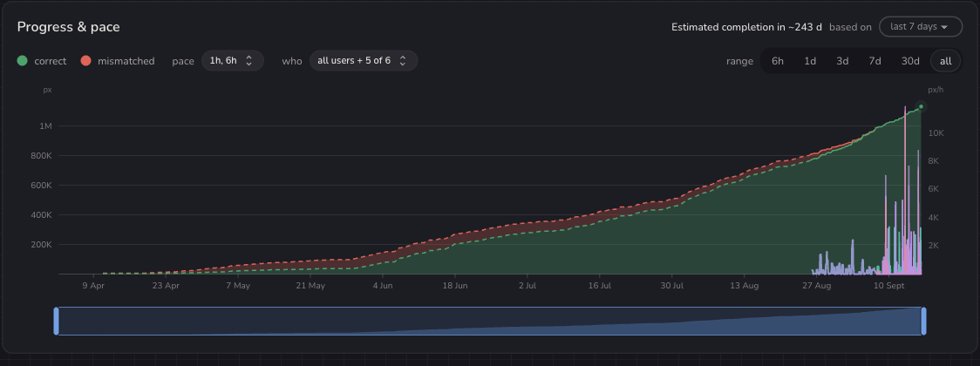Open the 'all users + 5 of 6' selector
The image size is (980, 366).
click(364, 61)
